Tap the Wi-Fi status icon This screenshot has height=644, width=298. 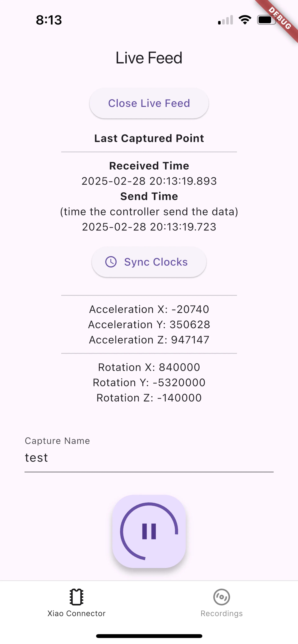click(x=245, y=20)
